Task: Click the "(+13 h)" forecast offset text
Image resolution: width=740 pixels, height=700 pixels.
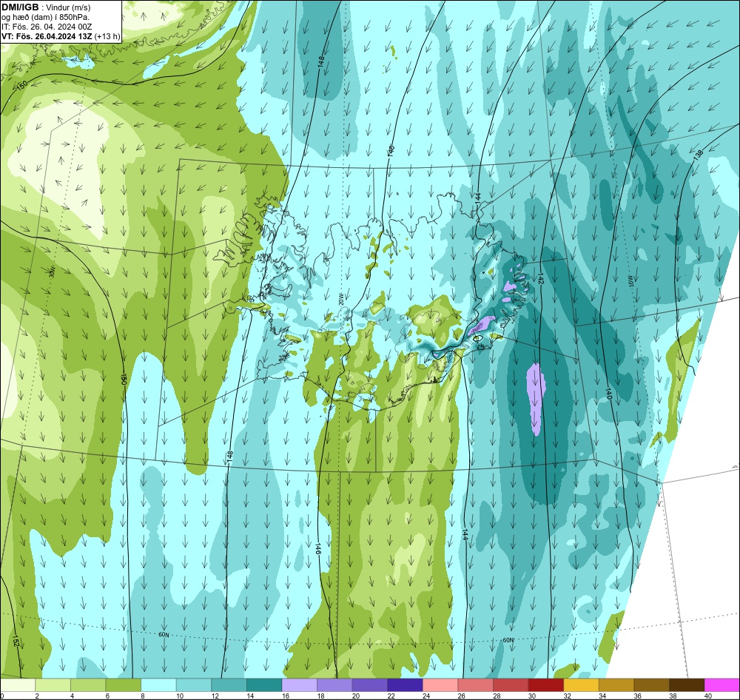Action: (x=107, y=36)
